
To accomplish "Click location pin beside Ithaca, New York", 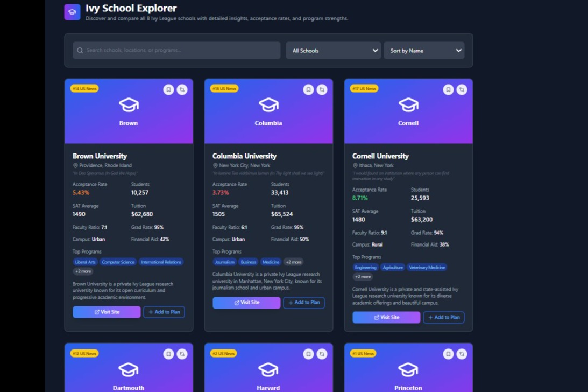I will click(355, 166).
